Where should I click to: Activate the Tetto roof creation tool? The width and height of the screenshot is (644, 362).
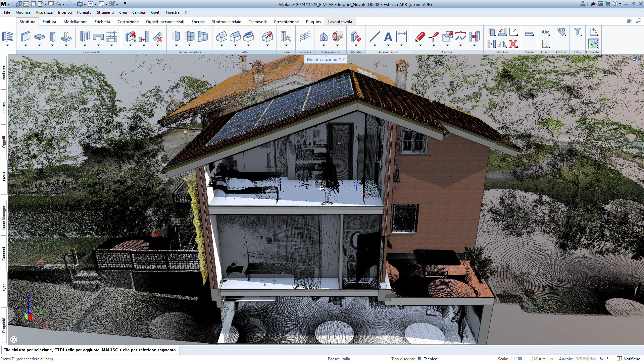click(x=221, y=36)
